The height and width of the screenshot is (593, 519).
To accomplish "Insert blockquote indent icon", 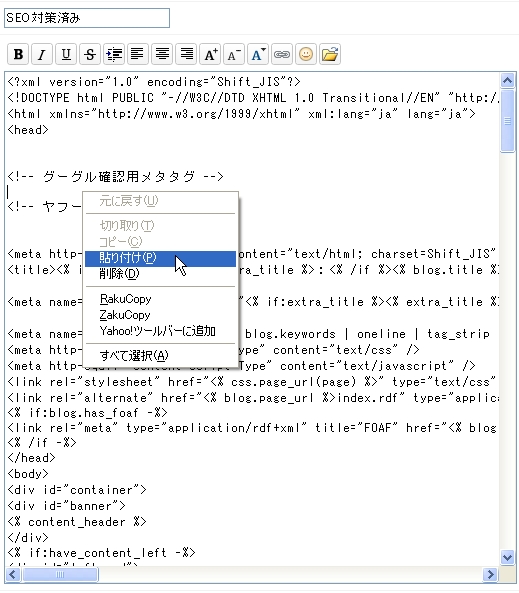I will (x=114, y=54).
